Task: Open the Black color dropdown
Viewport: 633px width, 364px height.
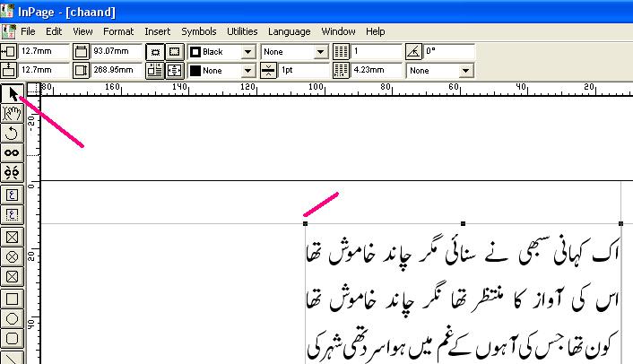Action: 247,52
